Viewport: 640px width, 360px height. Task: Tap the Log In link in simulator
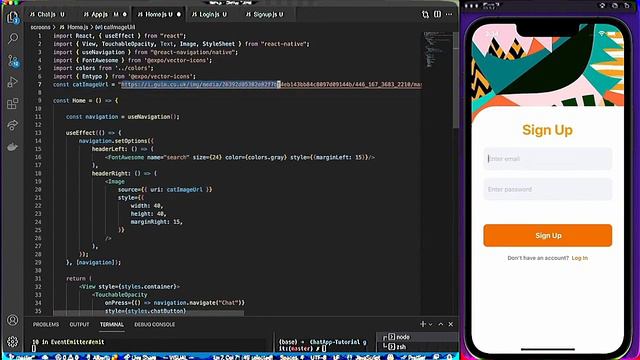[x=580, y=258]
